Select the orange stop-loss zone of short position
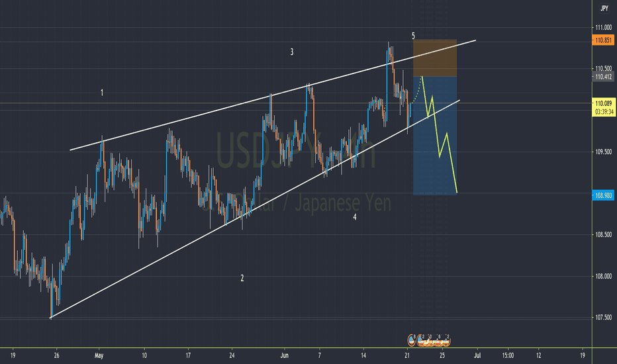 pos(435,58)
